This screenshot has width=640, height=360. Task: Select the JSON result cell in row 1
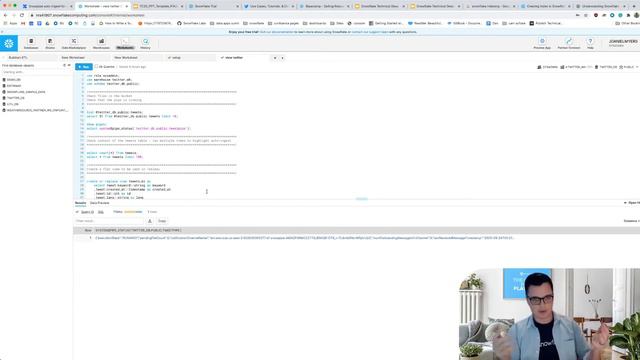304,238
